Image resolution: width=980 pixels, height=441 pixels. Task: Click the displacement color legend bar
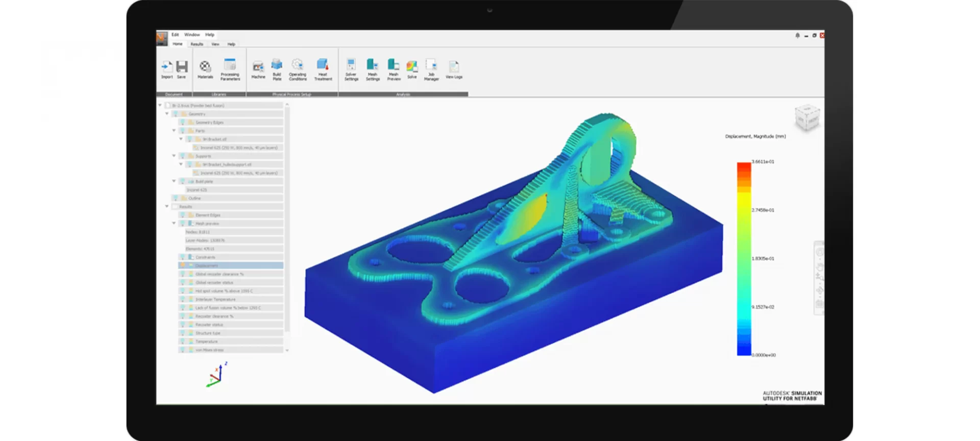tap(744, 259)
